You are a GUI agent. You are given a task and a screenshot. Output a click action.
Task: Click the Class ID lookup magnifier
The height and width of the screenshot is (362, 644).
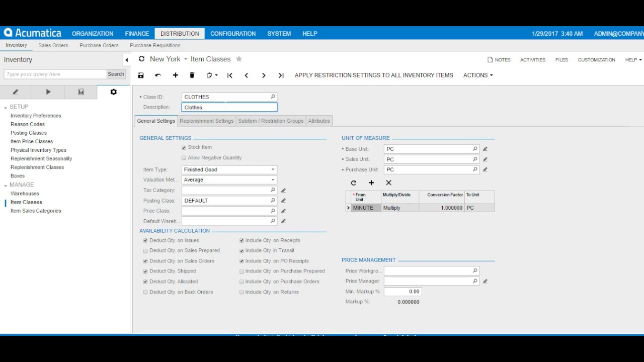point(273,97)
